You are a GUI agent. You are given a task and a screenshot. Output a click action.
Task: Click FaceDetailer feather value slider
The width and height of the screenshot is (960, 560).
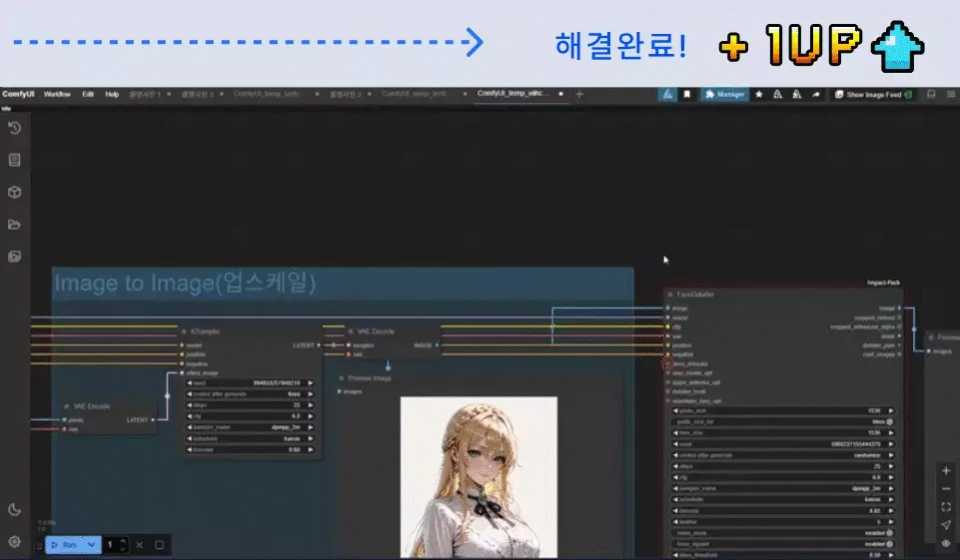(782, 522)
